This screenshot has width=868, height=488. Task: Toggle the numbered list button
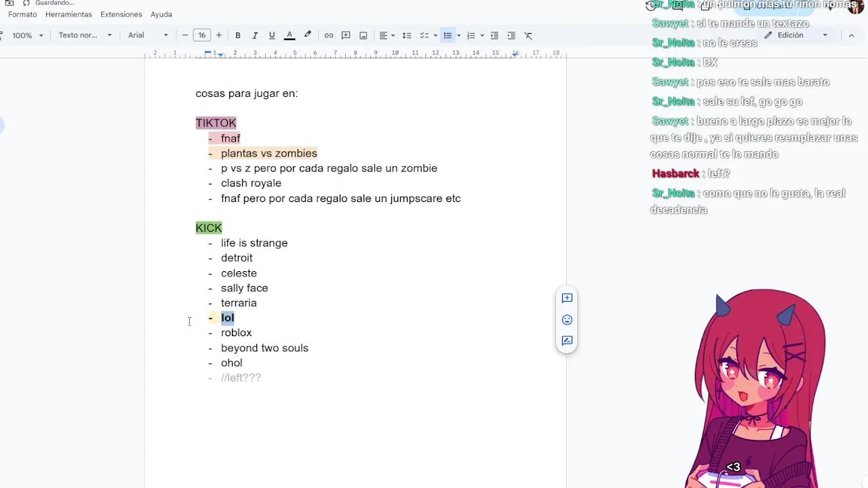coord(471,35)
